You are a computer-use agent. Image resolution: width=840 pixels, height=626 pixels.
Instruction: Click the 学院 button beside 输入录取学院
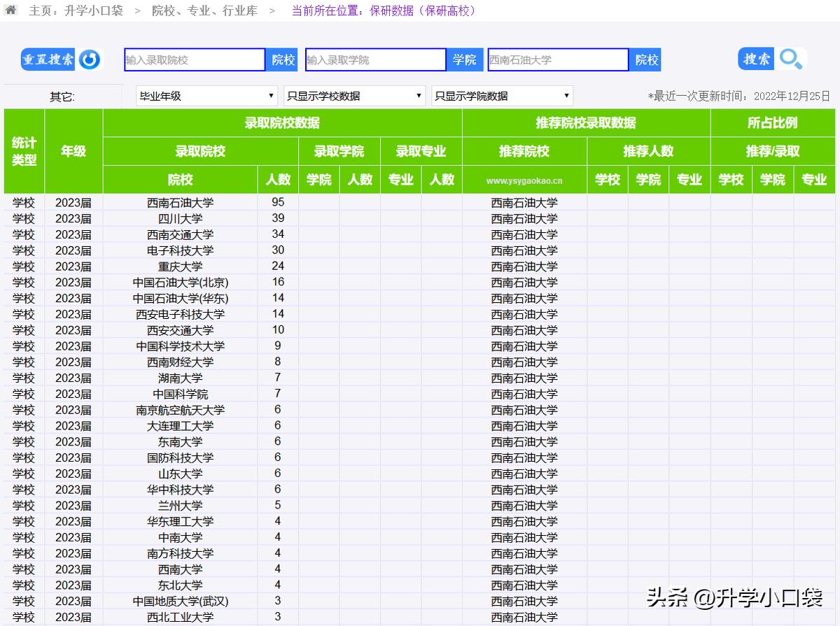pyautogui.click(x=464, y=59)
